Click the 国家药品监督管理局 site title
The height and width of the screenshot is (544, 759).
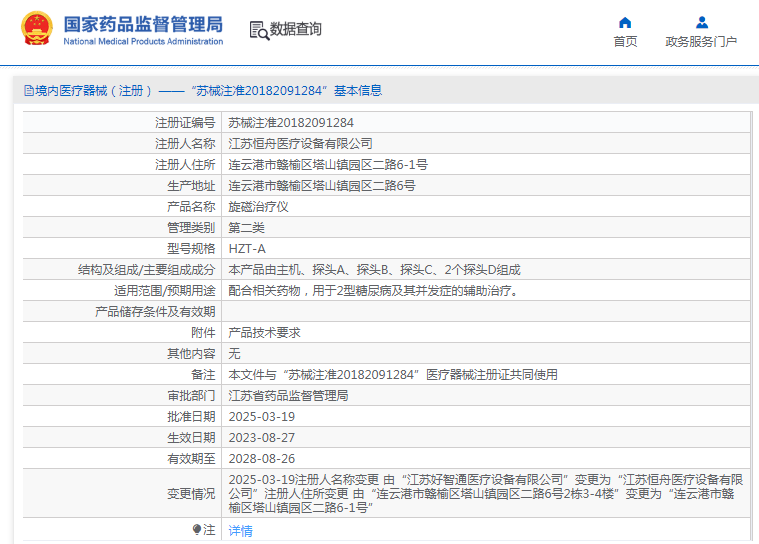(143, 24)
